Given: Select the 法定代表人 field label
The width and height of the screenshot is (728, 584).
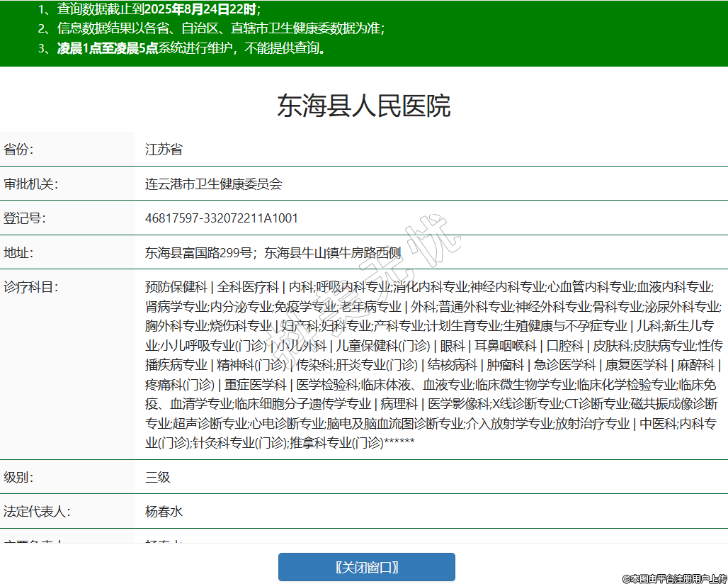Looking at the screenshot, I should (37, 512).
